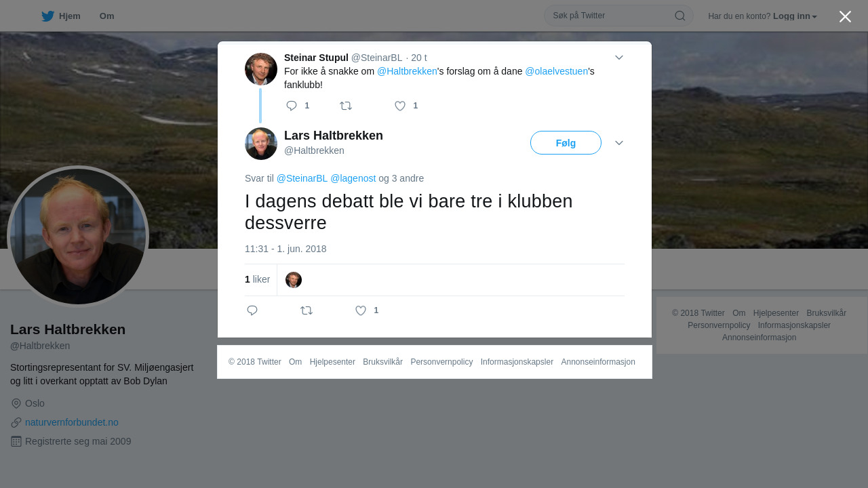The width and height of the screenshot is (868, 488).
Task: Open the liker avatar thumbnail
Action: [x=294, y=280]
